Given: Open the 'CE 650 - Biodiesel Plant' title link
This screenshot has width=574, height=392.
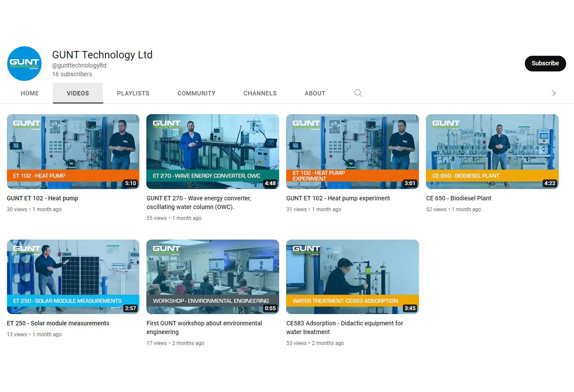Looking at the screenshot, I should 459,198.
